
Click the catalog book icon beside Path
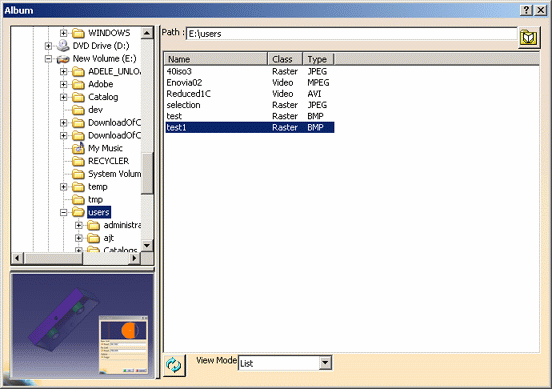(528, 37)
